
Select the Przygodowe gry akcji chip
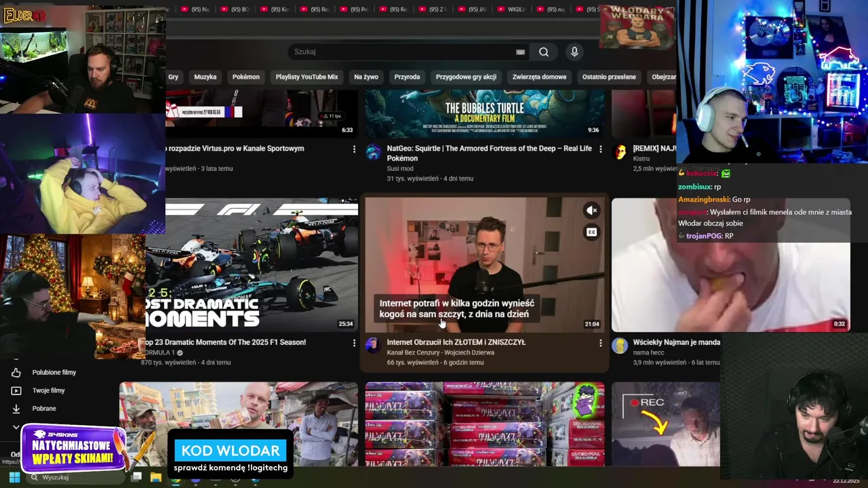[x=466, y=77]
